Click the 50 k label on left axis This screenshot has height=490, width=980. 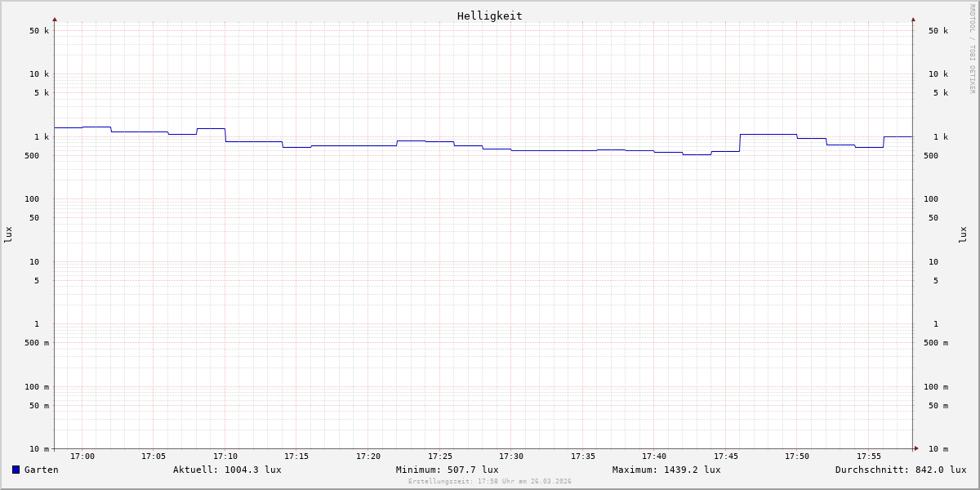click(39, 31)
